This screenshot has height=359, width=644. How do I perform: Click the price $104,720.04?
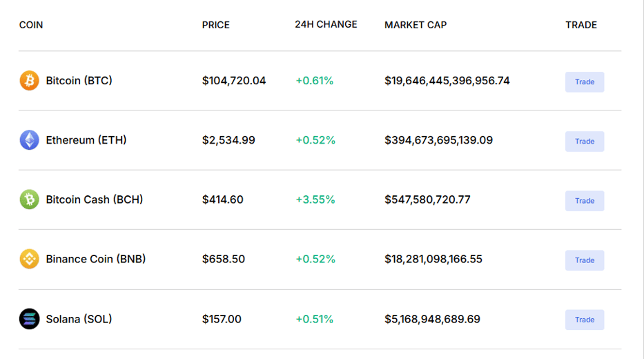(x=234, y=81)
